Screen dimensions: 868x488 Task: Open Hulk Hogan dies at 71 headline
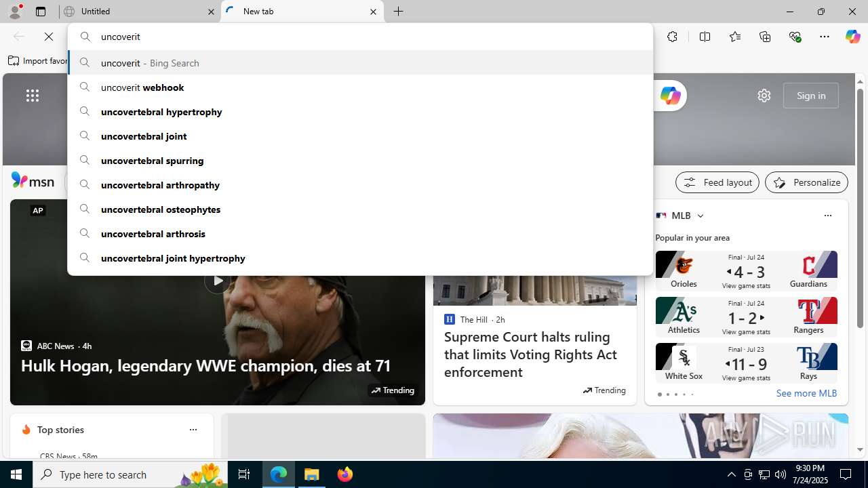pos(205,365)
